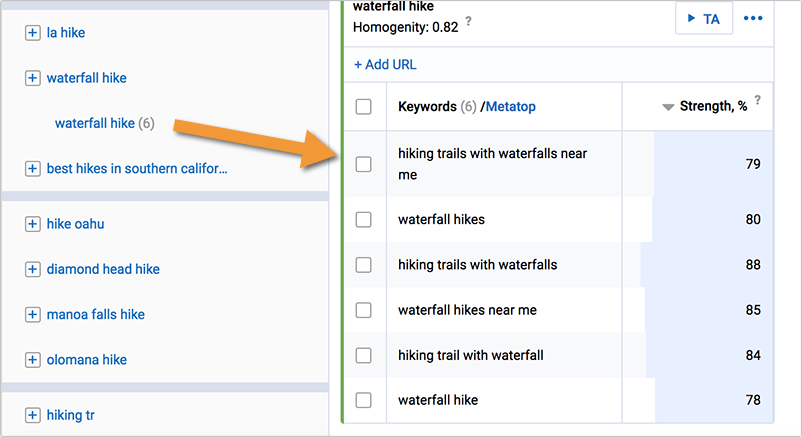This screenshot has width=802, height=437.
Task: Check the 'hiking trail with waterfall' checkbox
Action: click(363, 355)
